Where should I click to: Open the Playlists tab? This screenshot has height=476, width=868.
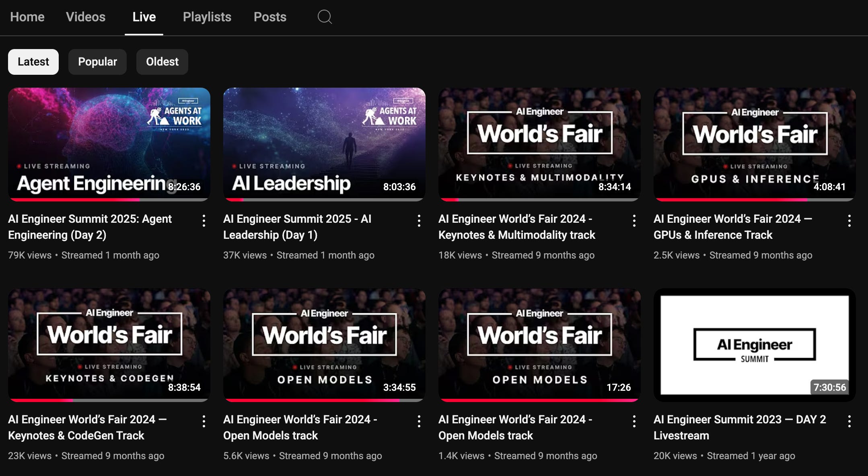pos(207,17)
